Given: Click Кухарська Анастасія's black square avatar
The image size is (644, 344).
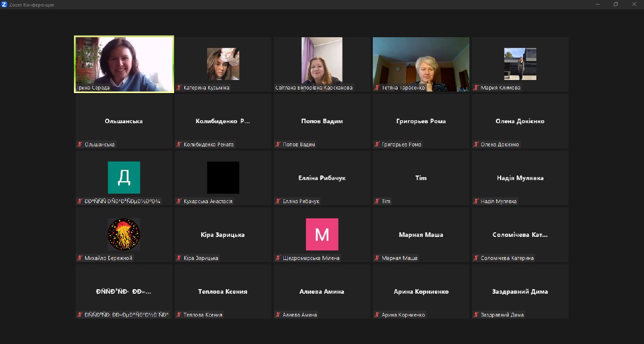Looking at the screenshot, I should click(x=223, y=178).
